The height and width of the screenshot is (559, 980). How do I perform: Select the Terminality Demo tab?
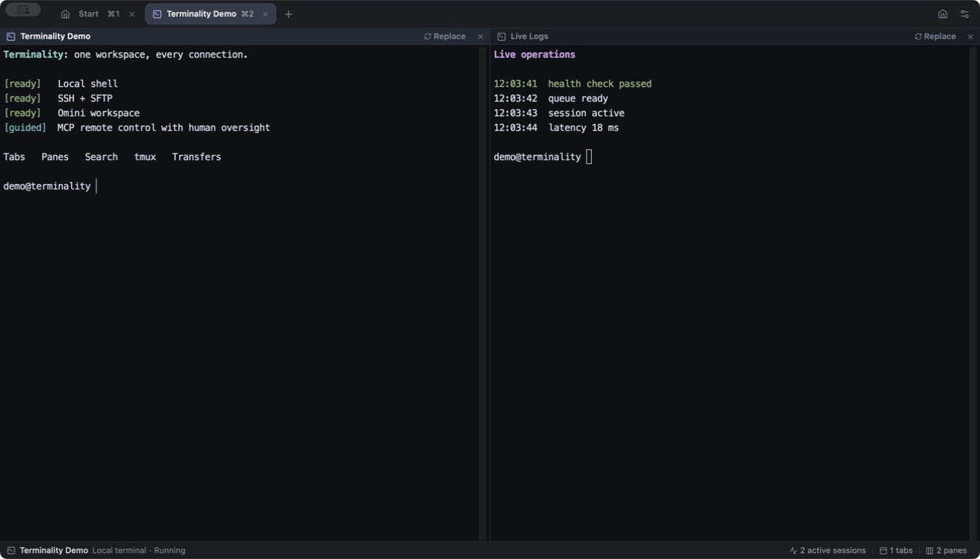(x=210, y=14)
